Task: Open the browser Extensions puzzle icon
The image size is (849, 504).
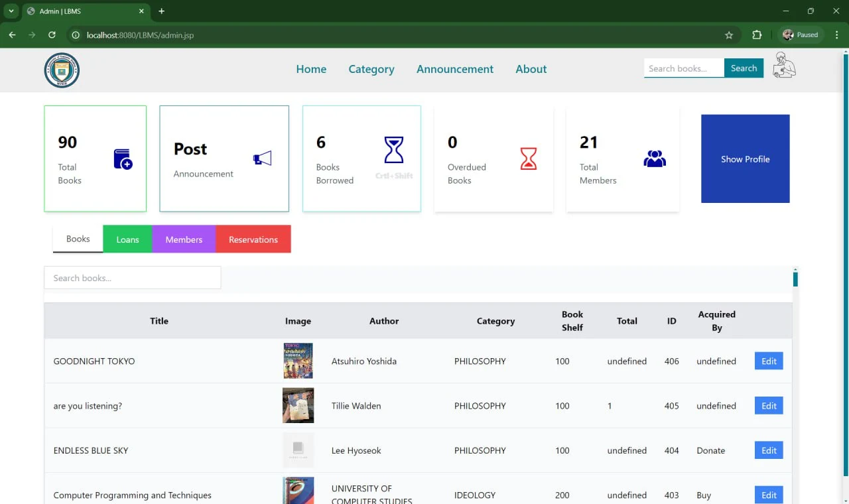Action: point(756,34)
